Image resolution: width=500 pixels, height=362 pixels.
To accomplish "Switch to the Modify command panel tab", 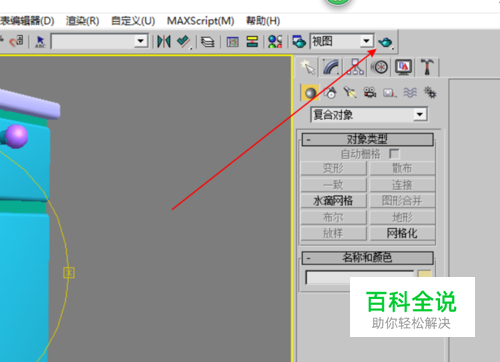I will click(331, 67).
